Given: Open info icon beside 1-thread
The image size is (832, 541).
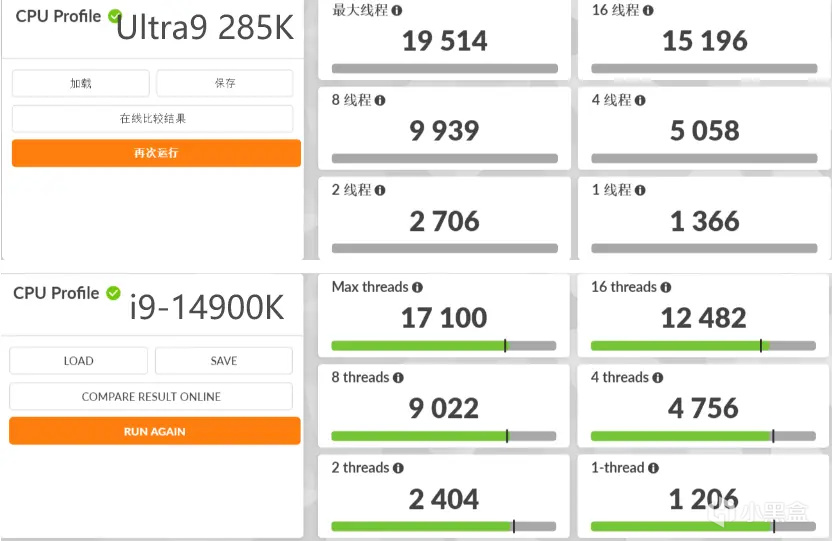Looking at the screenshot, I should (653, 468).
